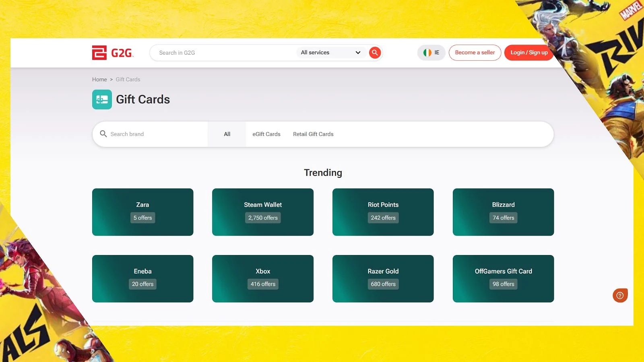Viewport: 644px width, 362px height.
Task: Open the All services dropdown
Action: [x=330, y=53]
